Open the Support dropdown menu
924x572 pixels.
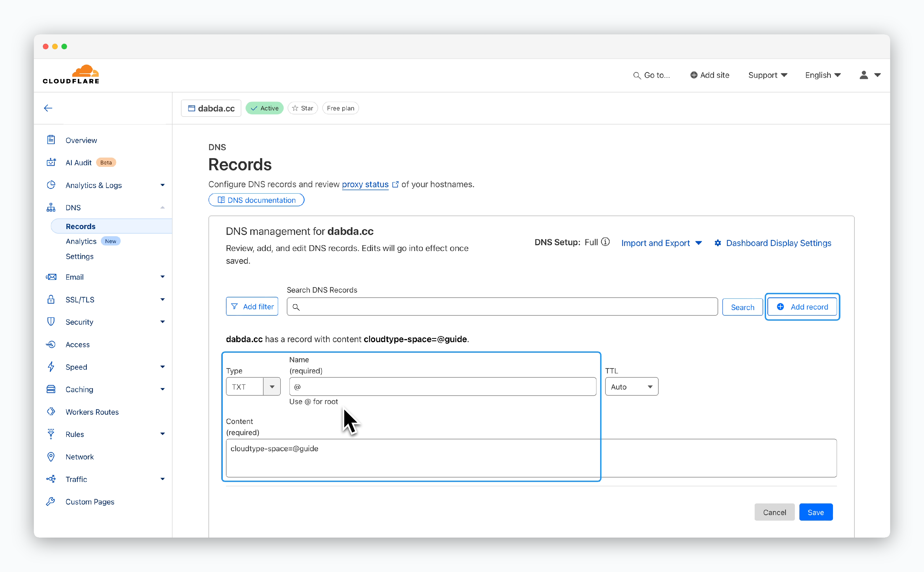coord(768,75)
